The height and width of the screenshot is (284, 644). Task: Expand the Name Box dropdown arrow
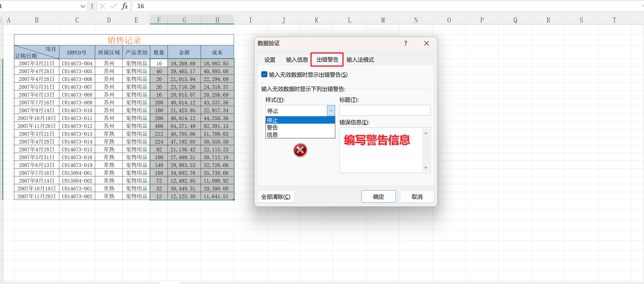[83, 6]
